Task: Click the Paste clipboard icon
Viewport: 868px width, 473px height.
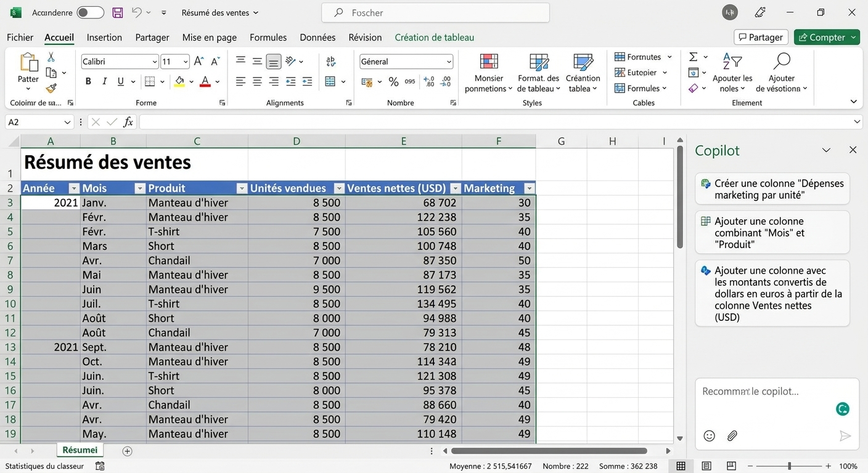Action: tap(28, 62)
